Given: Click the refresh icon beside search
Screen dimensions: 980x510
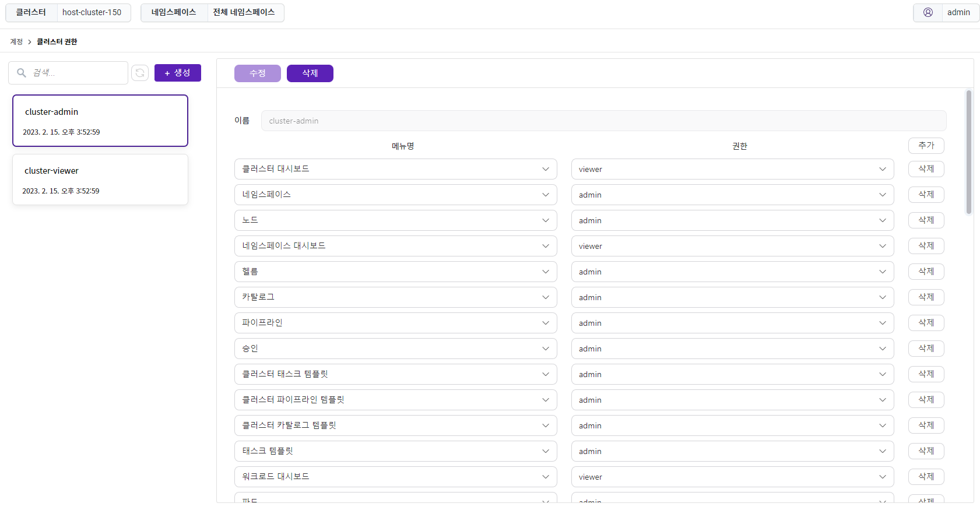Looking at the screenshot, I should point(140,73).
